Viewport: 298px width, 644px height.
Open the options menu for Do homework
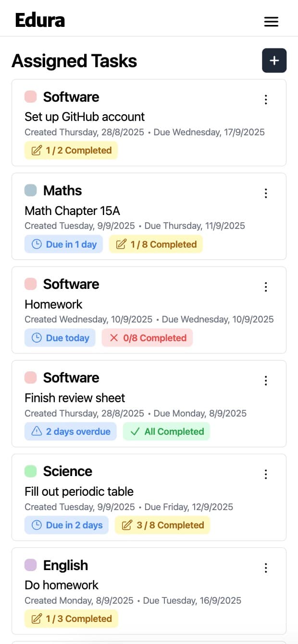(x=266, y=568)
